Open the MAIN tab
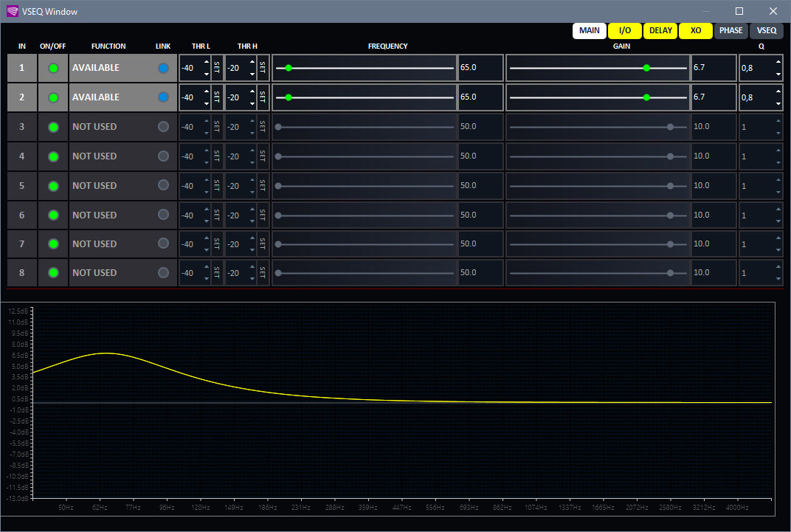The image size is (791, 532). (x=590, y=31)
